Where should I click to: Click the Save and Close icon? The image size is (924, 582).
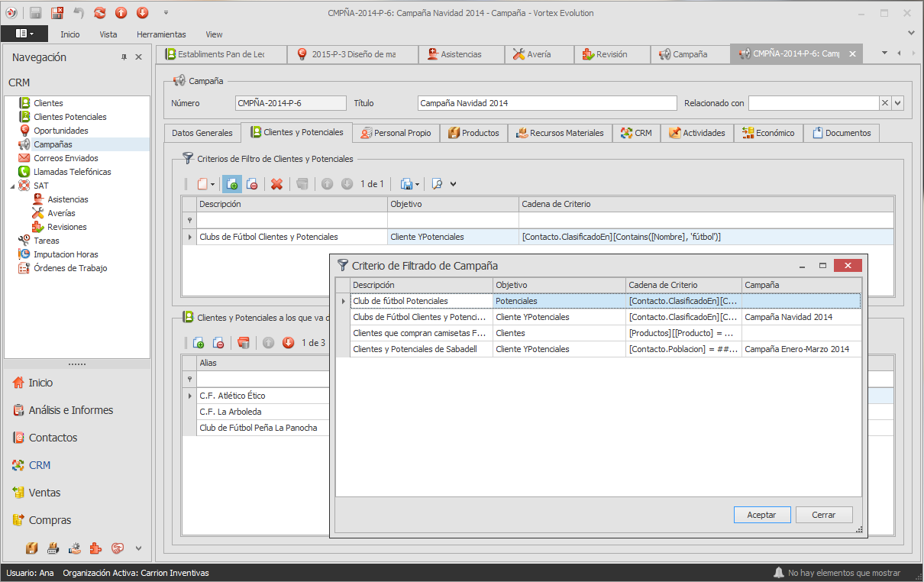coord(57,13)
